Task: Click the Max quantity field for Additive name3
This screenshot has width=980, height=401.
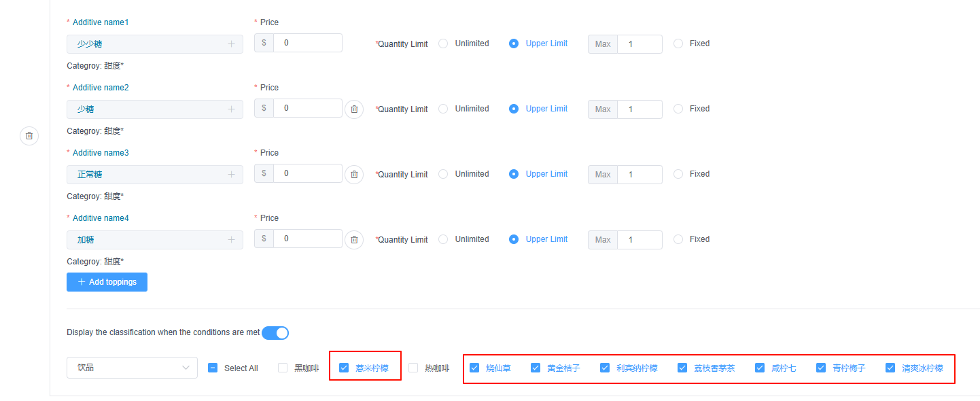Action: click(639, 175)
